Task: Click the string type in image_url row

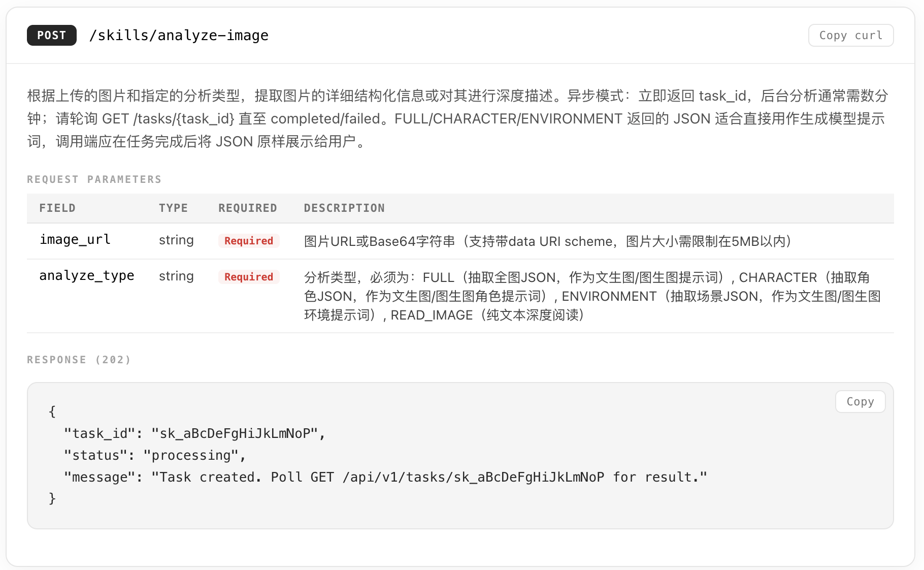Action: click(176, 240)
